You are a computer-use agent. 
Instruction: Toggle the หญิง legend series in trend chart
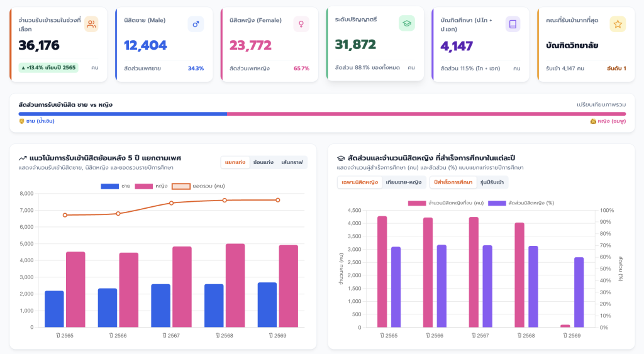pos(151,186)
